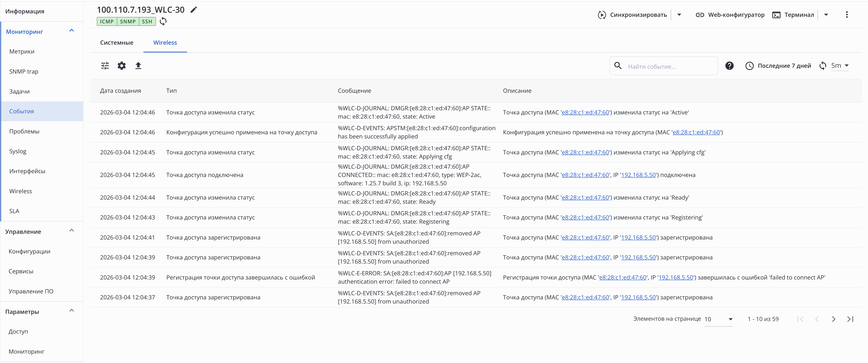Open Syslog in the sidebar
This screenshot has height=363, width=868.
(x=18, y=151)
